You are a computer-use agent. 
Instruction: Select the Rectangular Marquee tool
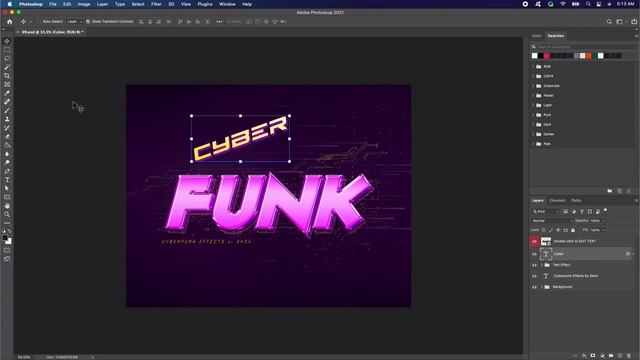[x=7, y=50]
